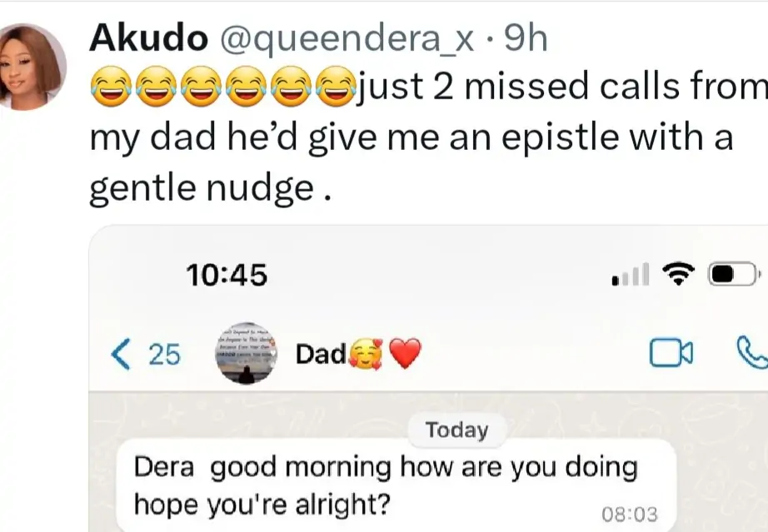Tap the battery status icon

[731, 275]
